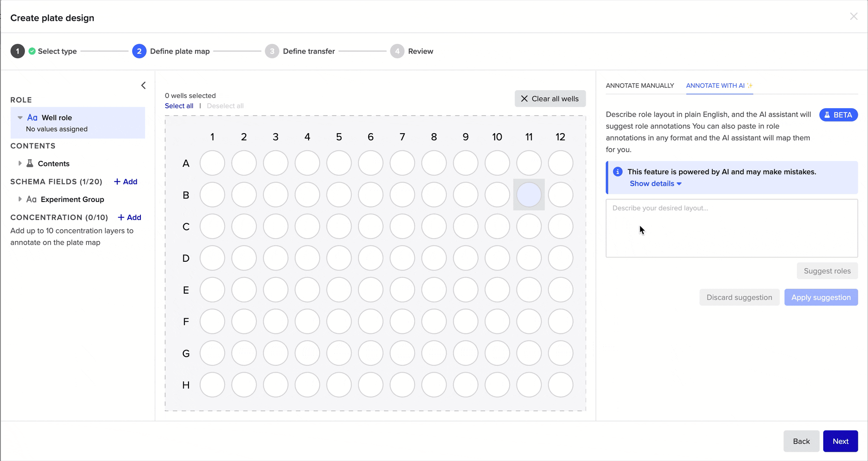Viewport: 868px width, 461px height.
Task: Click column header 1
Action: click(x=212, y=137)
